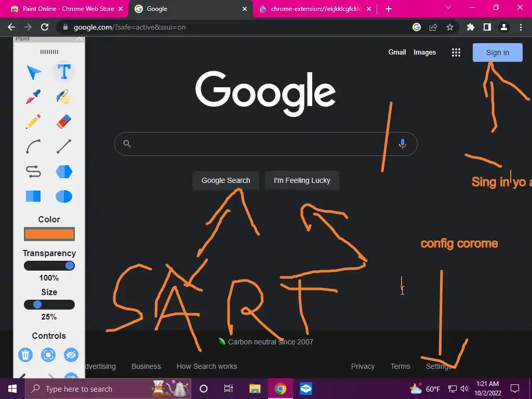Open the orange Color swatch picker
This screenshot has width=532, height=399.
(x=49, y=234)
